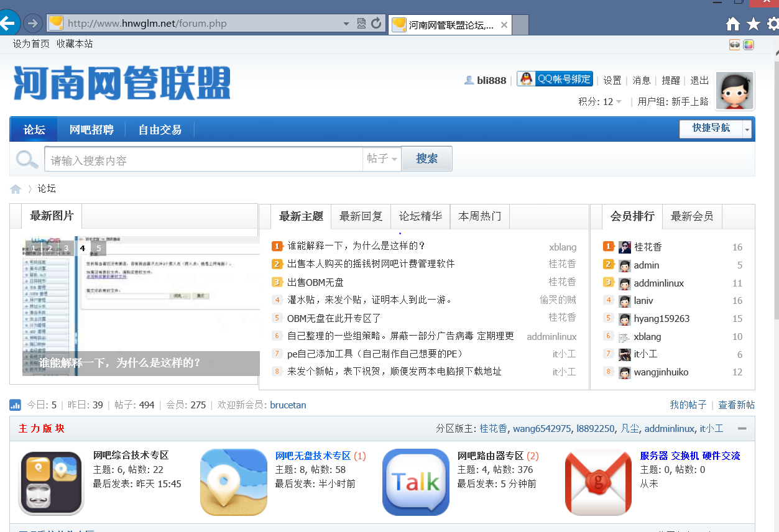This screenshot has width=779, height=532.
Task: Expand the 快捷导航 dropdown
Action: [747, 129]
